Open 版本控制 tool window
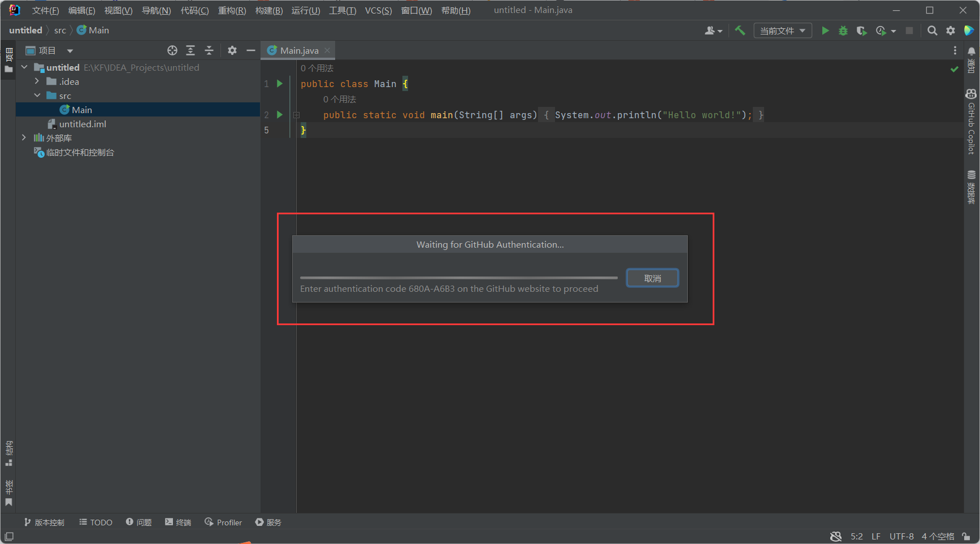Screen dimensions: 980x544 [44, 522]
